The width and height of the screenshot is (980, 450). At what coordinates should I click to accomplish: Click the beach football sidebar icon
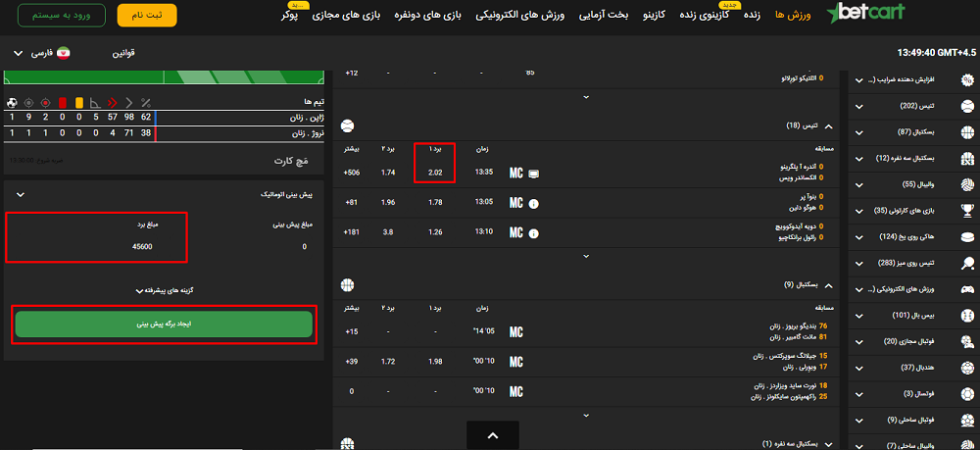click(967, 421)
